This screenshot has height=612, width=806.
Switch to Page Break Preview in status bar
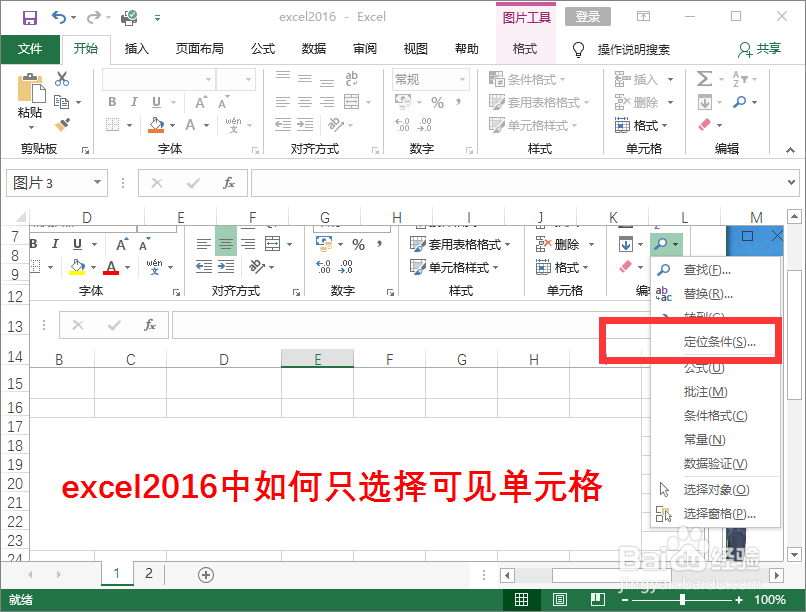(x=597, y=600)
